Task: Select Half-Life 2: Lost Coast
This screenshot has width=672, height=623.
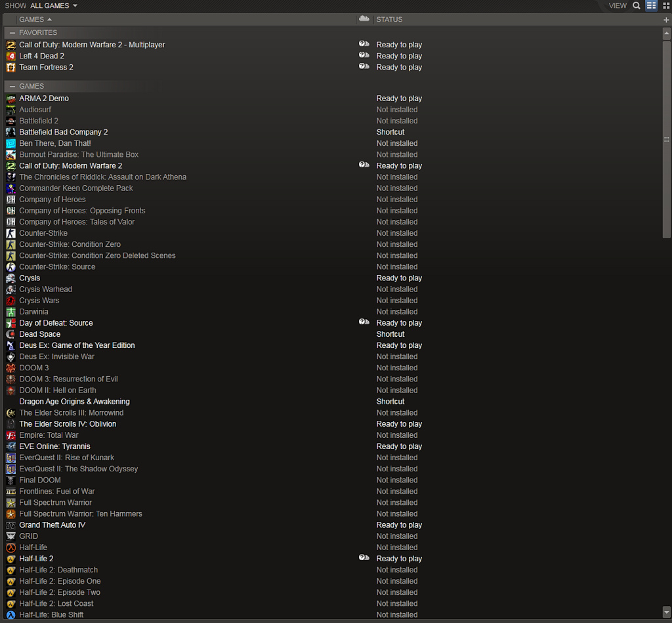Action: tap(56, 603)
